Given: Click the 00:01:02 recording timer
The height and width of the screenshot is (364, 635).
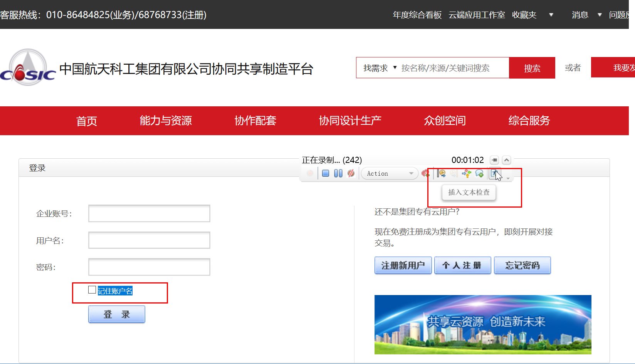Looking at the screenshot, I should click(467, 160).
